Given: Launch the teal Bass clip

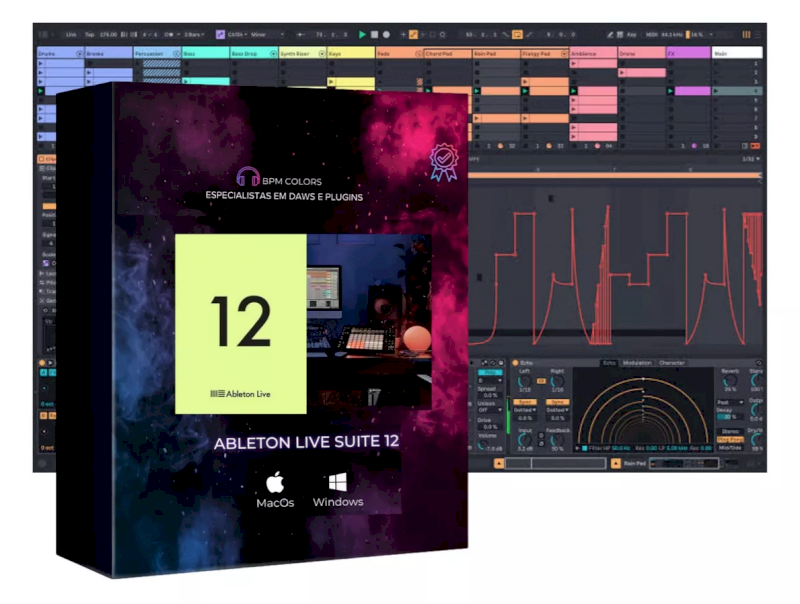Looking at the screenshot, I should coord(186,82).
